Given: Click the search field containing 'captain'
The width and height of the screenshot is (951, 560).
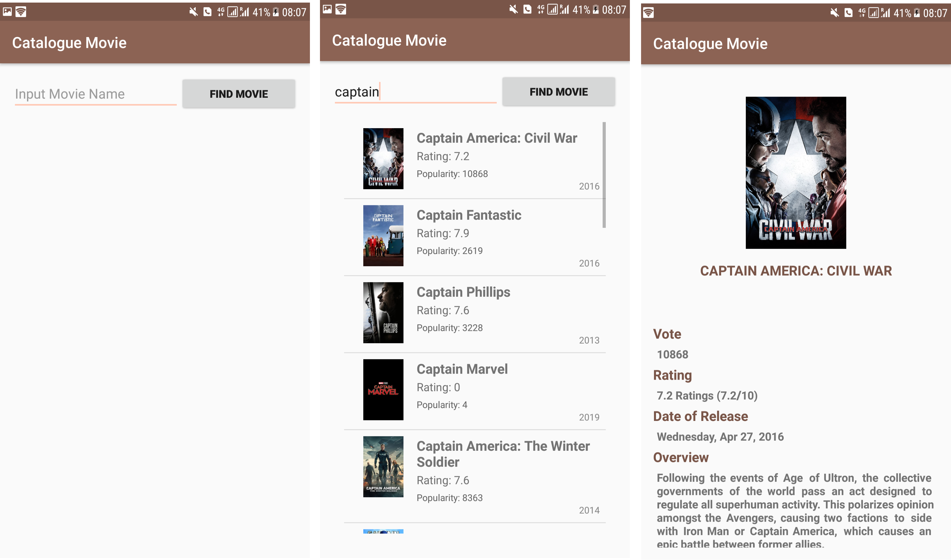Looking at the screenshot, I should coord(415,92).
